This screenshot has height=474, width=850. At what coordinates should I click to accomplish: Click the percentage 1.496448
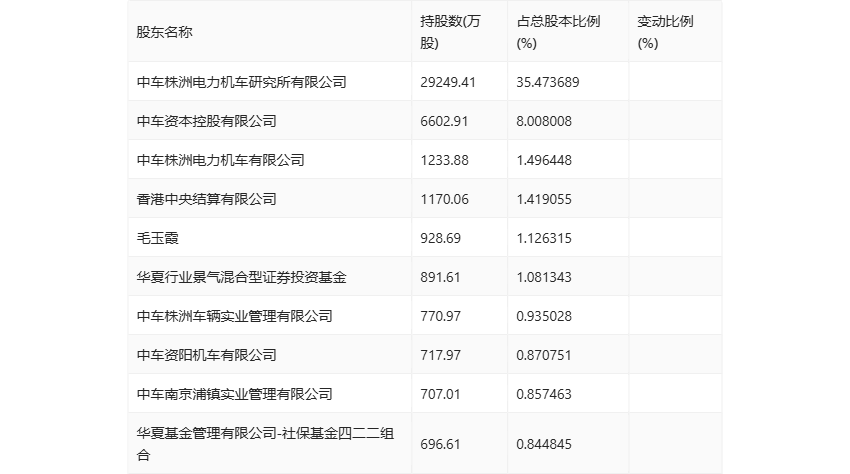[x=544, y=160]
